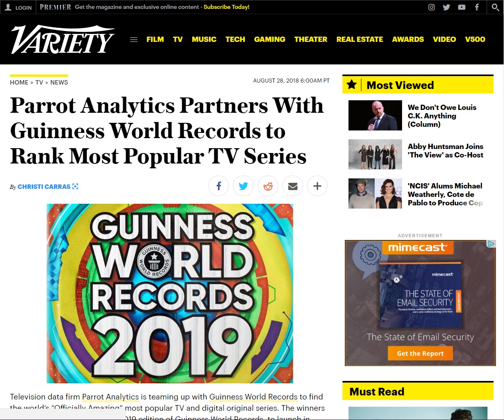The height and width of the screenshot is (420, 504).
Task: Expand the hamburger navigation menu
Action: point(133,39)
